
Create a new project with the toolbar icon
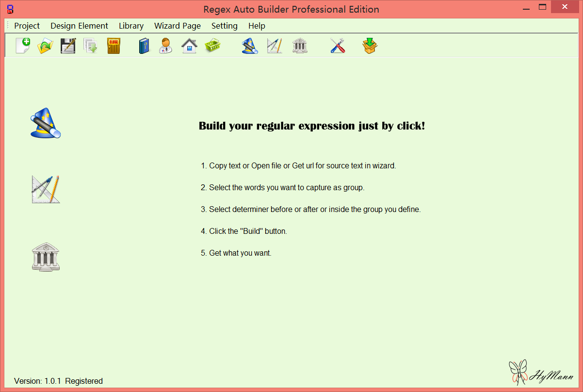pyautogui.click(x=22, y=46)
